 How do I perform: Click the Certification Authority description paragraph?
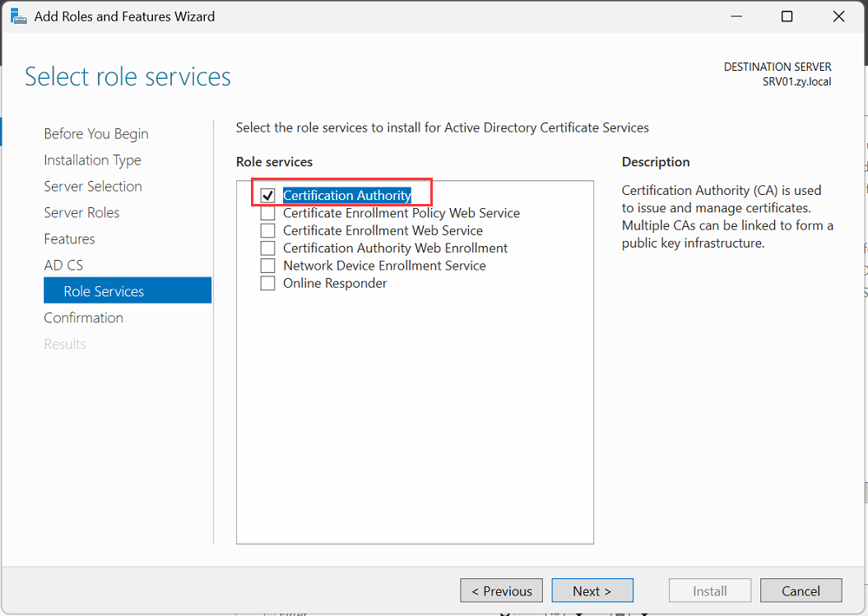coord(726,216)
